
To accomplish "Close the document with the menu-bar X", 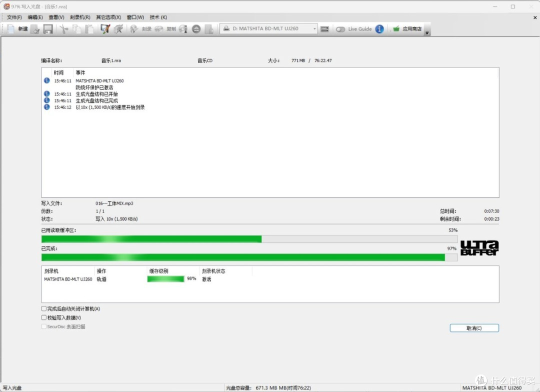I will (x=535, y=17).
